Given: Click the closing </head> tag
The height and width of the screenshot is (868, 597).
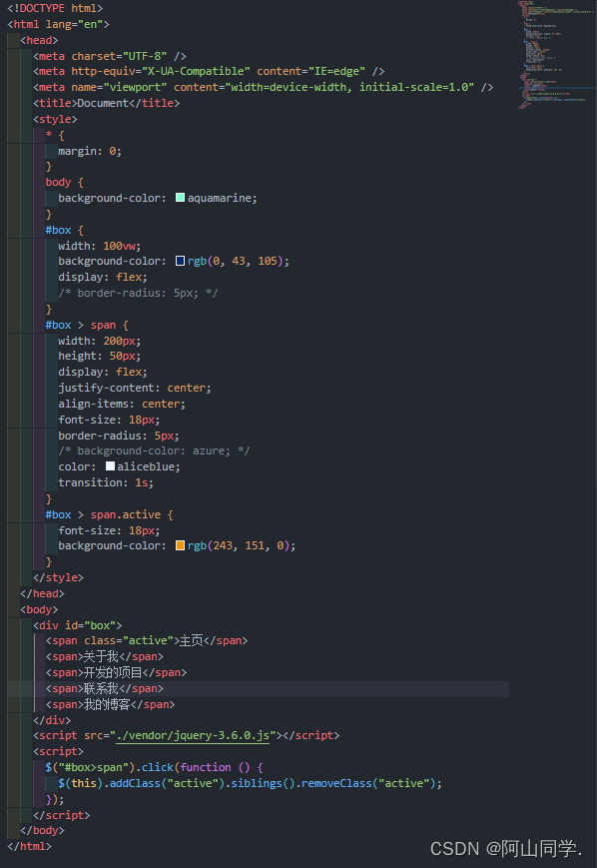Looking at the screenshot, I should click(42, 593).
